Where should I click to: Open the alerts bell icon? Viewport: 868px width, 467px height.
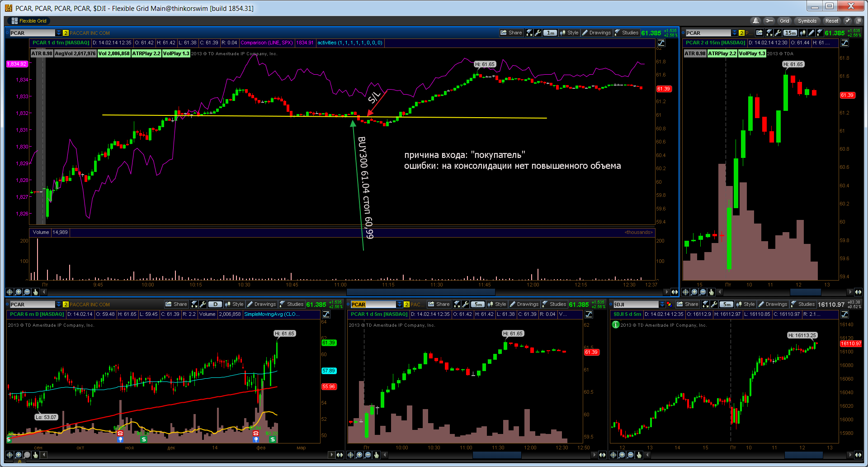click(755, 21)
